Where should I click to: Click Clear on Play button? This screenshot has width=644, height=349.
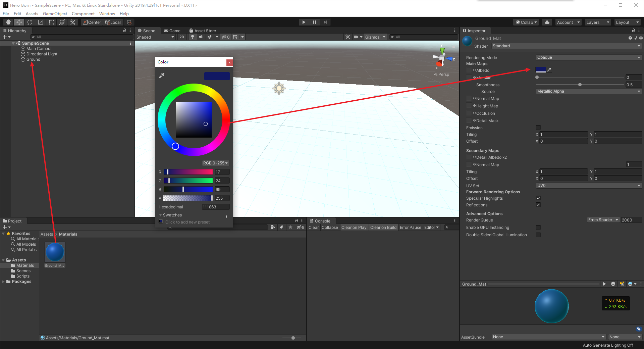354,228
